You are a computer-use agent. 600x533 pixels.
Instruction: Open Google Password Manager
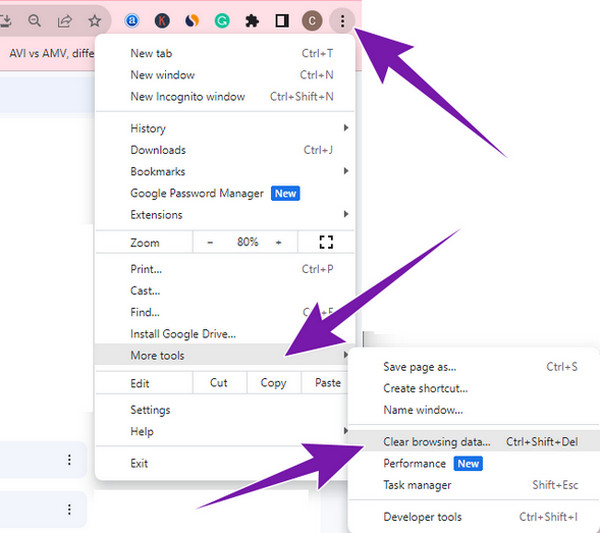pyautogui.click(x=225, y=193)
